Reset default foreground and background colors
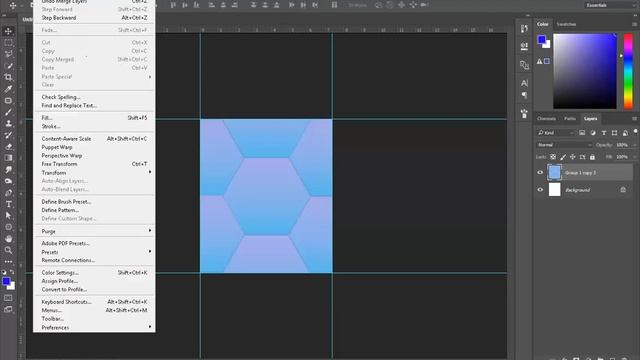This screenshot has width=640, height=360. tap(4, 272)
